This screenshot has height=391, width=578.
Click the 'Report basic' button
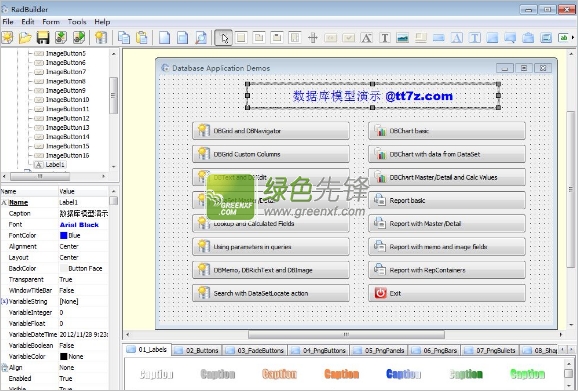pos(447,200)
